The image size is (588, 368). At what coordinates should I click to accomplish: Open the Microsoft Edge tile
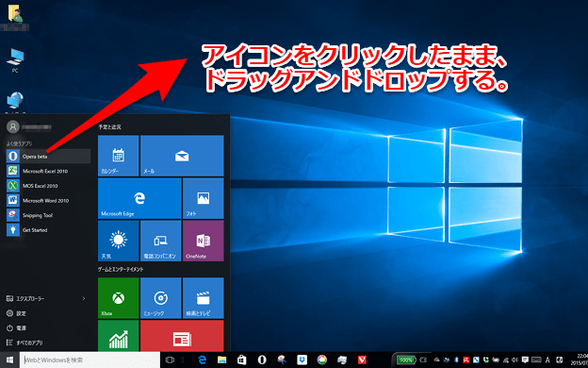pyautogui.click(x=139, y=198)
